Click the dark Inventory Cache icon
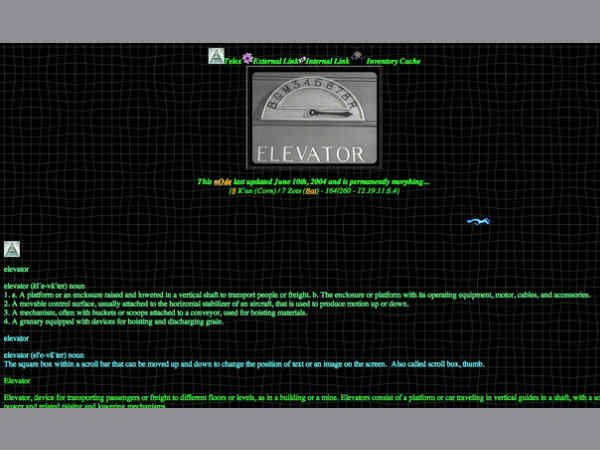The height and width of the screenshot is (450, 600). (357, 57)
